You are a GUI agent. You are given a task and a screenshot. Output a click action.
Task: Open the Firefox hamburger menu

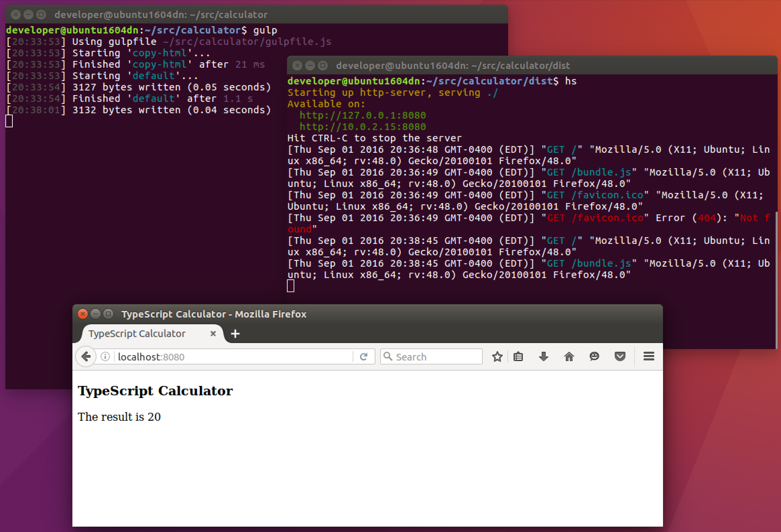point(649,356)
